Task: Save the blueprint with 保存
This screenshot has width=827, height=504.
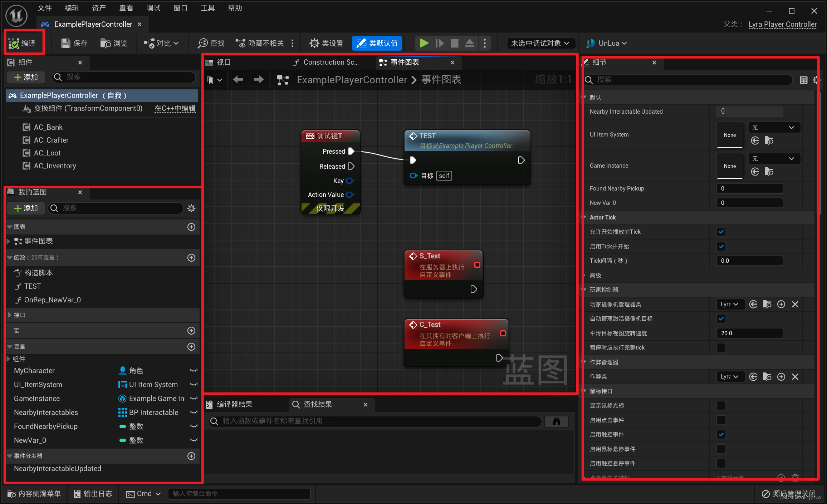Action: pos(74,43)
